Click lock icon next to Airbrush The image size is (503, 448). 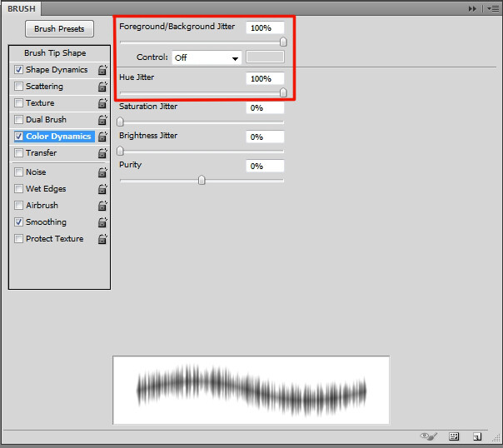102,206
